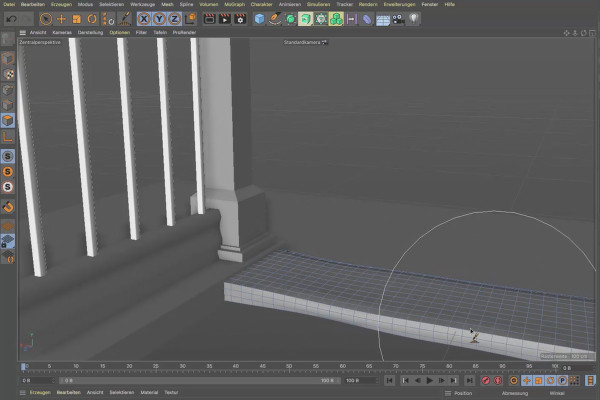The width and height of the screenshot is (600, 400).
Task: Open the camera objects palette
Action: [x=398, y=19]
